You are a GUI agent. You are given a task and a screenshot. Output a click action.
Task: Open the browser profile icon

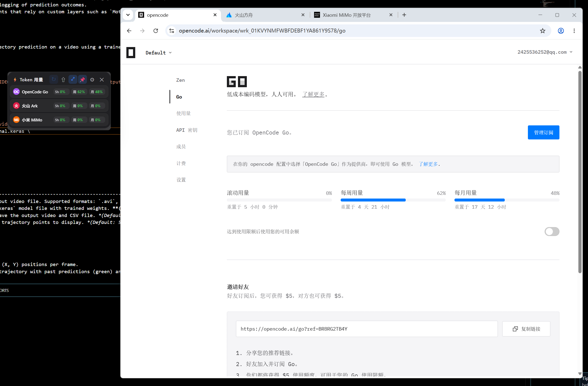(x=561, y=31)
